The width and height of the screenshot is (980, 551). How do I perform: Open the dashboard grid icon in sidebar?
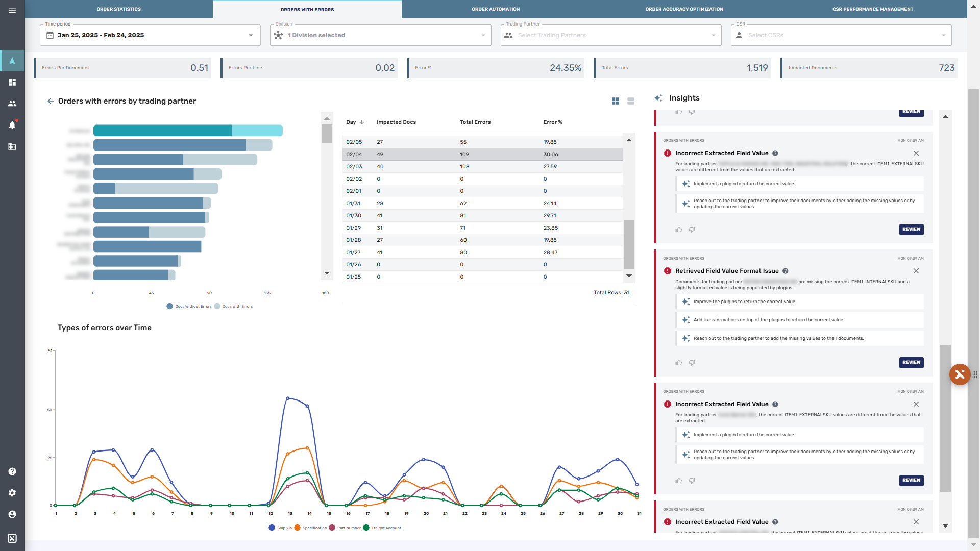pyautogui.click(x=12, y=82)
